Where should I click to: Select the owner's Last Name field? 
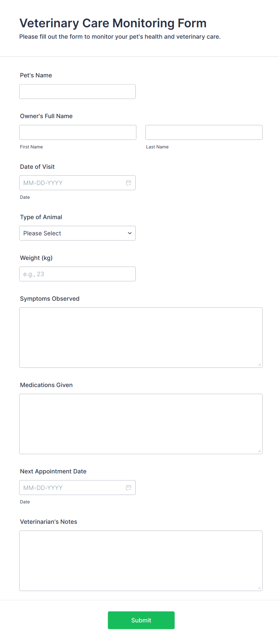(204, 133)
